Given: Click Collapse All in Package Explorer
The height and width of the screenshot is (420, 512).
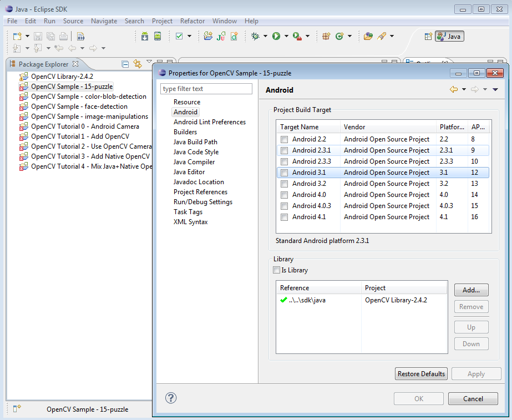Looking at the screenshot, I should point(125,64).
